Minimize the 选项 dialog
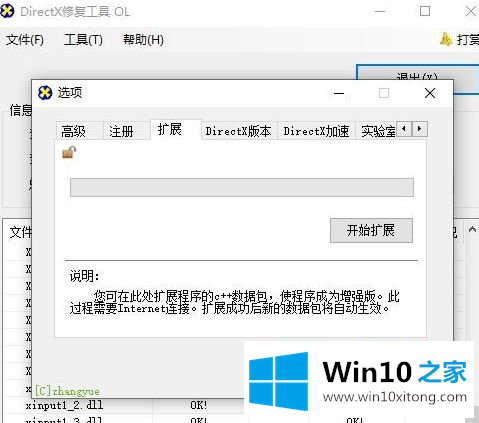479x423 pixels. point(339,93)
